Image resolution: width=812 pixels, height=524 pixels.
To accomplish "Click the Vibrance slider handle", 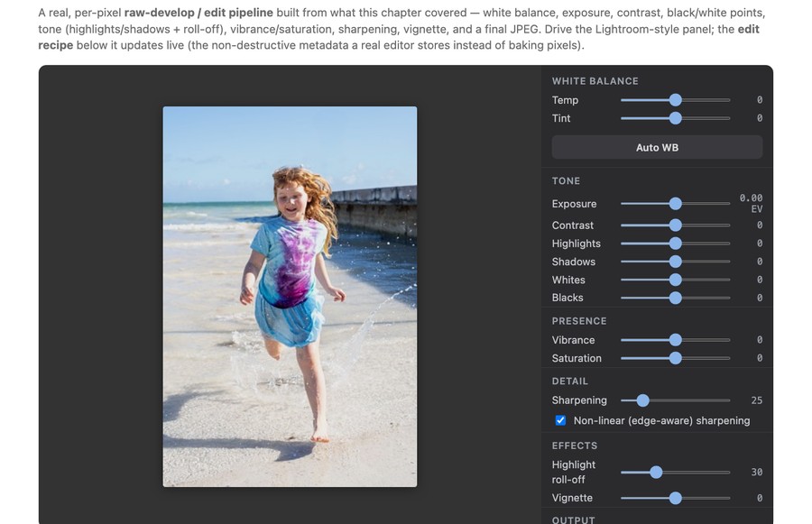I will click(x=675, y=340).
